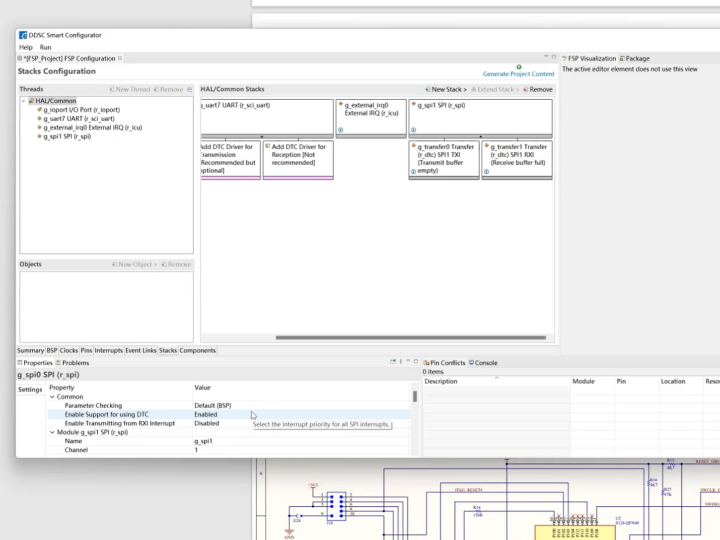Switch to the Pins tab
Screen dimensions: 720x540
click(x=86, y=351)
